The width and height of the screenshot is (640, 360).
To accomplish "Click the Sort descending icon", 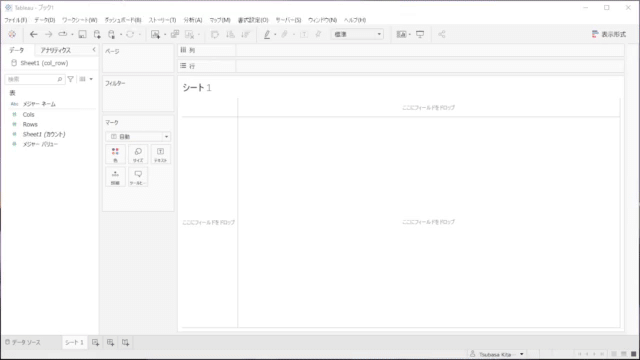I will 245,34.
